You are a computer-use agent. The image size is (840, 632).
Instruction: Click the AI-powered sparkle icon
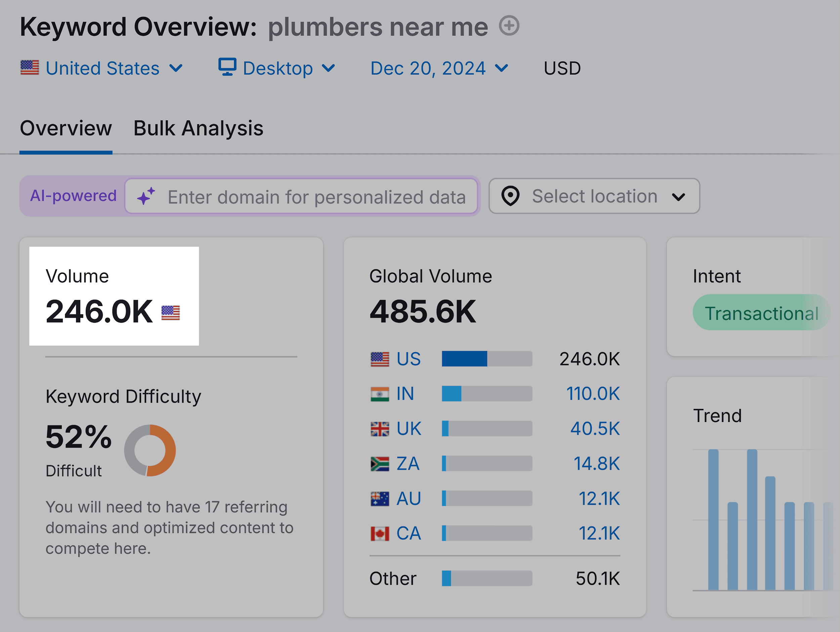[x=146, y=196]
